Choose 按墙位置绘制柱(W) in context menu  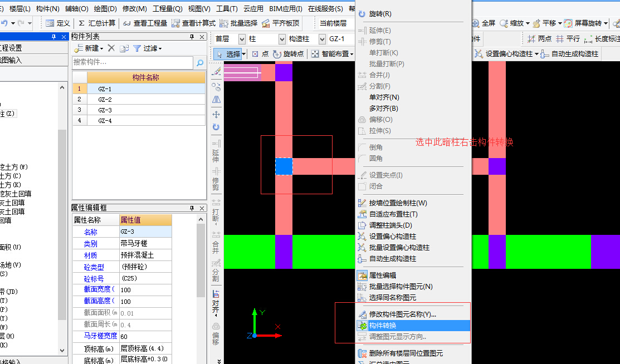point(398,203)
